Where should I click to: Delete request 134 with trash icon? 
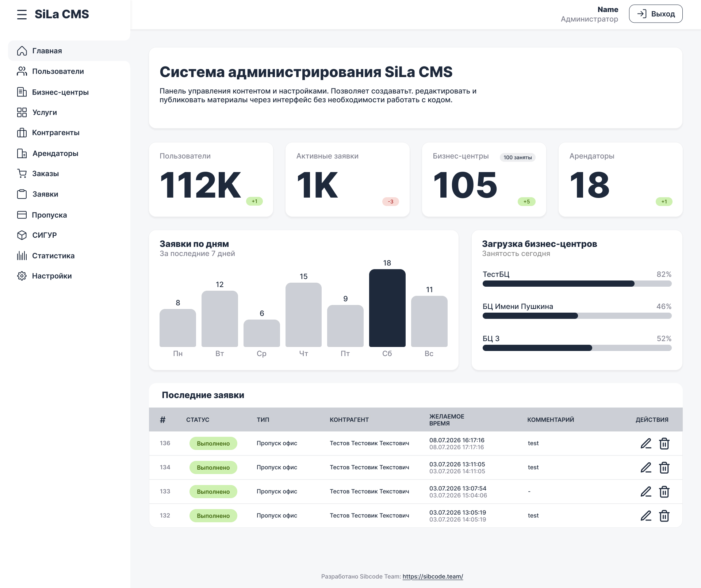(664, 467)
